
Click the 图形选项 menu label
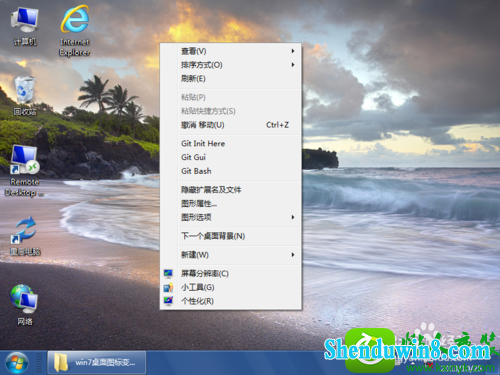pyautogui.click(x=196, y=217)
